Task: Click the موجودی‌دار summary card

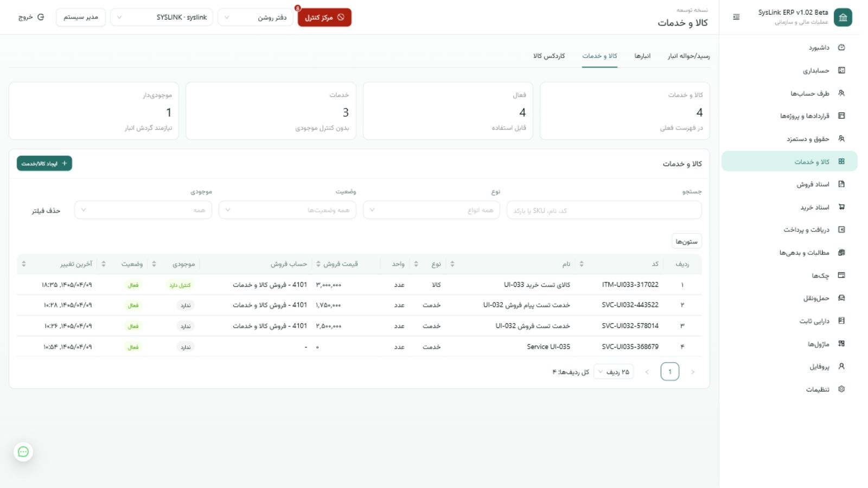Action: pyautogui.click(x=94, y=111)
